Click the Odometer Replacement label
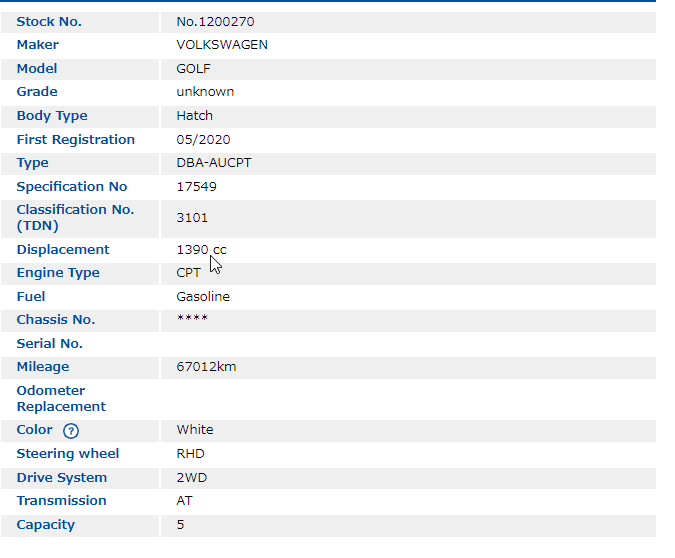This screenshot has height=558, width=675. [61, 399]
